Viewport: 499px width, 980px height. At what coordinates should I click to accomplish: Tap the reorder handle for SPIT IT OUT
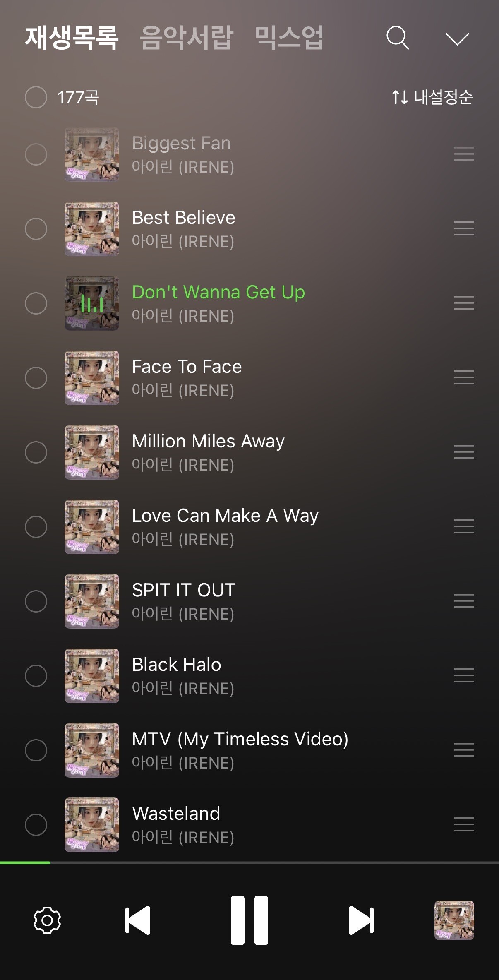(x=464, y=601)
